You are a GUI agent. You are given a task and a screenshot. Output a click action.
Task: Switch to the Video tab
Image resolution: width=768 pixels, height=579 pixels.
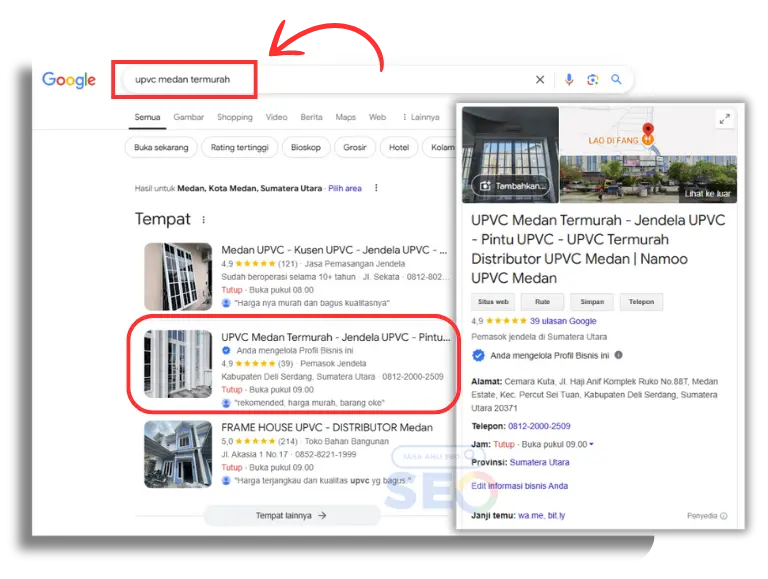pos(276,117)
